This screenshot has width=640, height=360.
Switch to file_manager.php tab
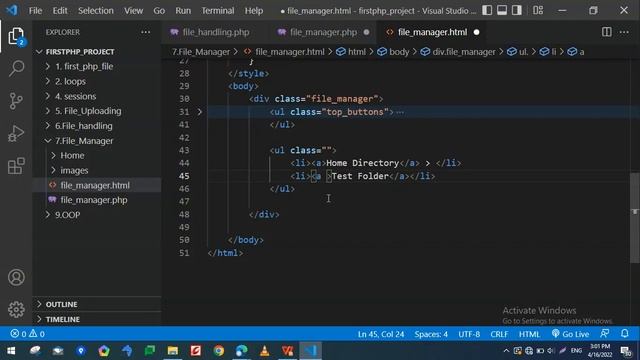click(x=322, y=32)
